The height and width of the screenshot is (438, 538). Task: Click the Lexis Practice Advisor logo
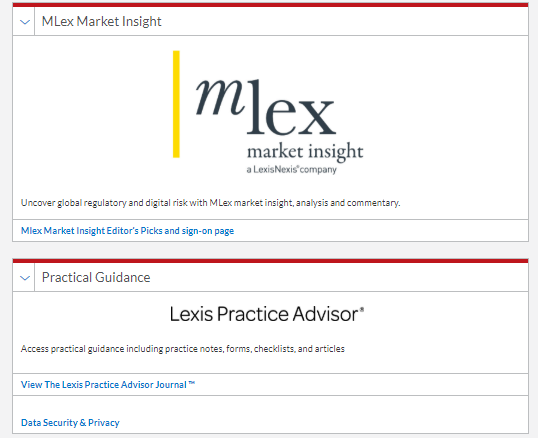[264, 314]
